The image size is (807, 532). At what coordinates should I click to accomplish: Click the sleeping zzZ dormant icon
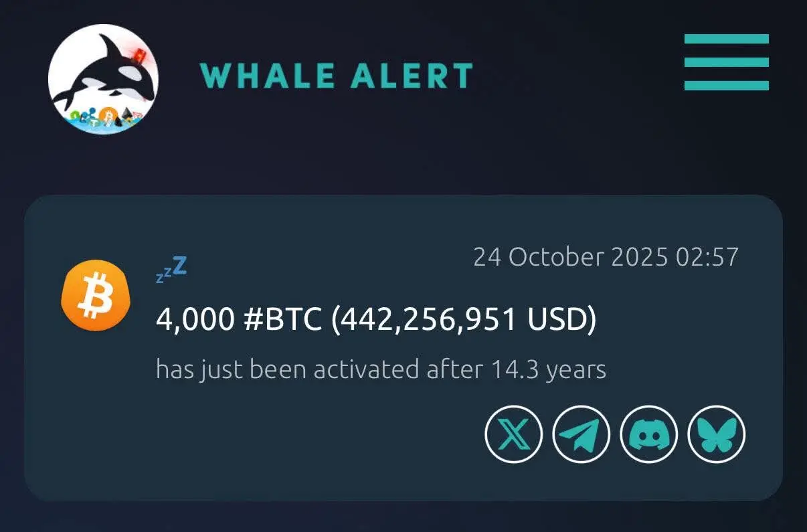coord(171,270)
